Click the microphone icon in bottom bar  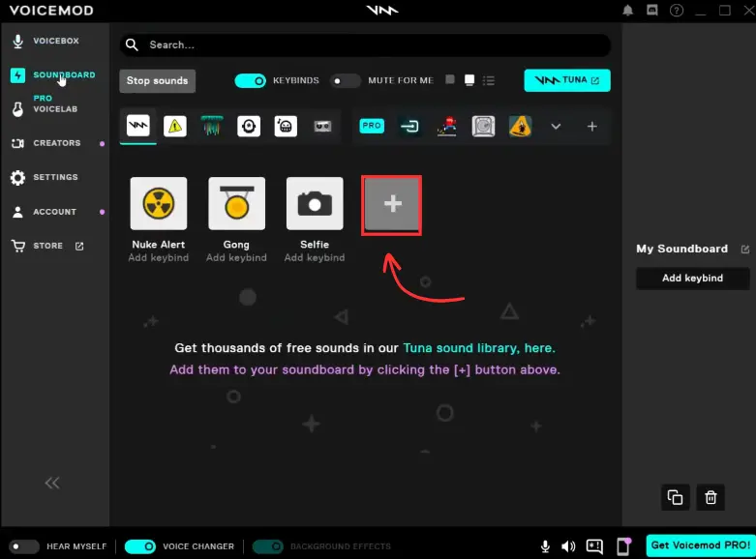545,546
